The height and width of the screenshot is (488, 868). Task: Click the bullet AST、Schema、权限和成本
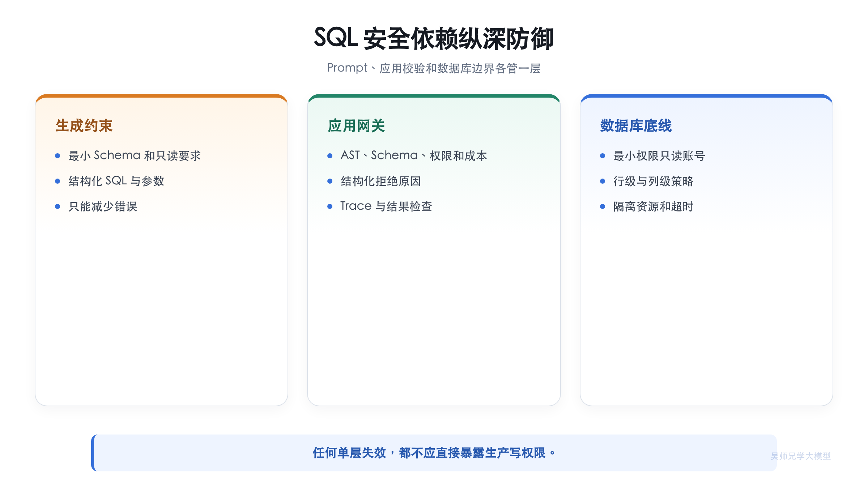(414, 156)
